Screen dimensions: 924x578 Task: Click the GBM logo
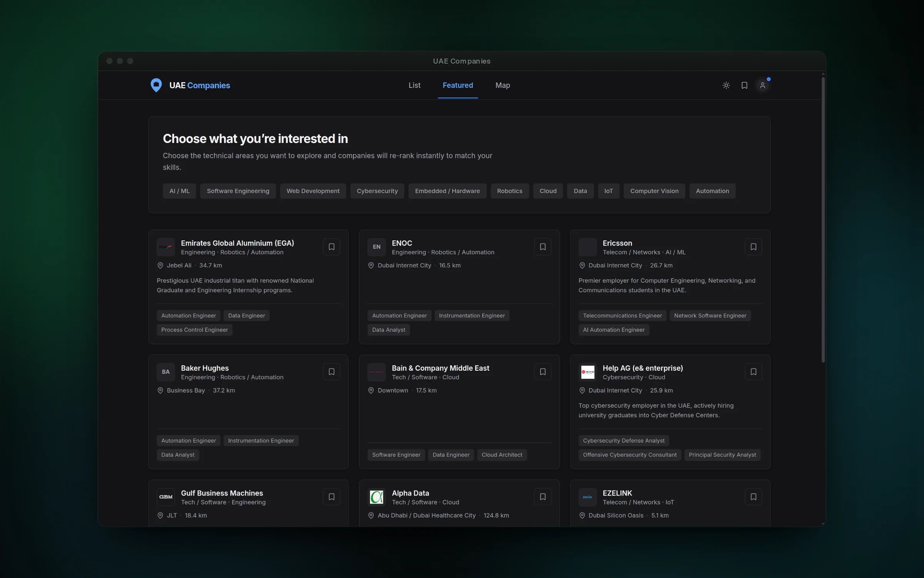pos(166,497)
